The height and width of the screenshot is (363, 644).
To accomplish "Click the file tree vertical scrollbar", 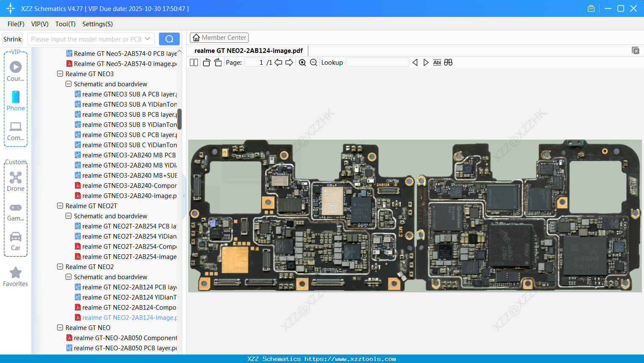I will 179,119.
